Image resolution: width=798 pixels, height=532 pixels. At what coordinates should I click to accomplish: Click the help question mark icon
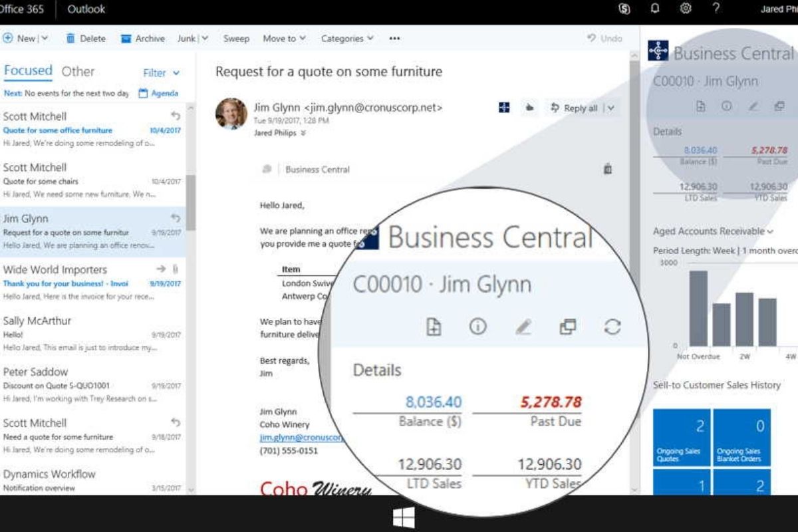716,9
